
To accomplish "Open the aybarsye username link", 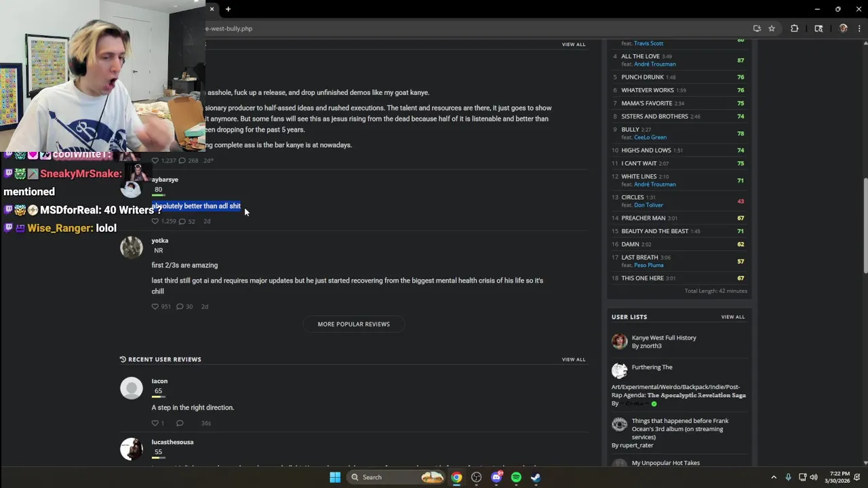I will pyautogui.click(x=165, y=180).
